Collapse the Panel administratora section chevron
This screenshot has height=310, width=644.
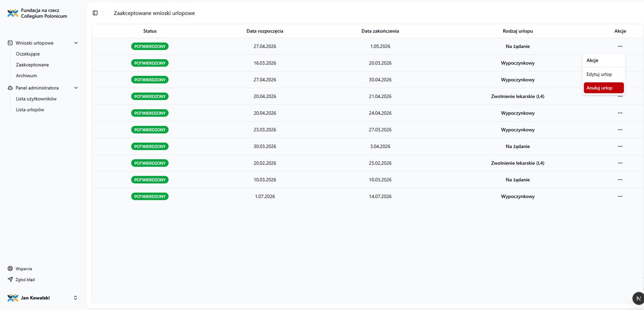click(x=76, y=88)
